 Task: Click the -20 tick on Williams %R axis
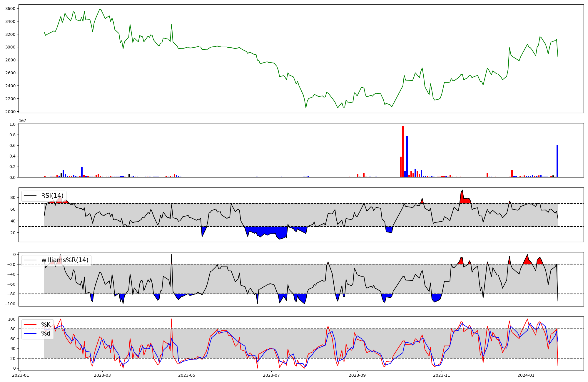11,264
